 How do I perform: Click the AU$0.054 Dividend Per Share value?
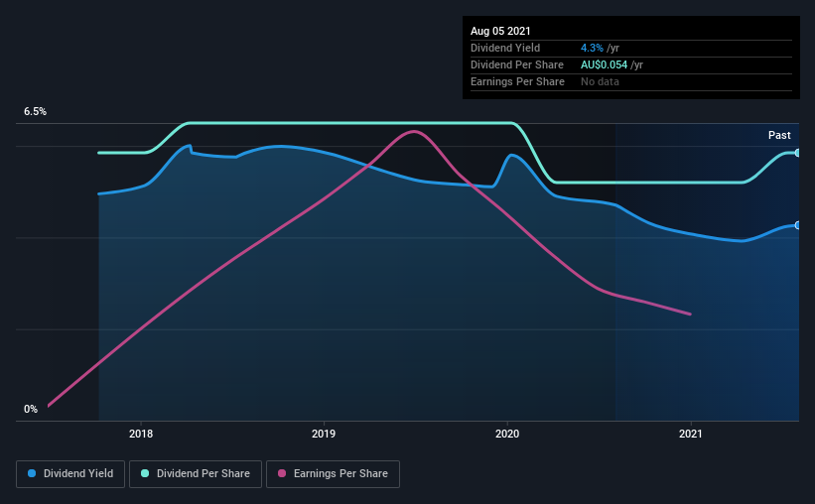pyautogui.click(x=604, y=64)
